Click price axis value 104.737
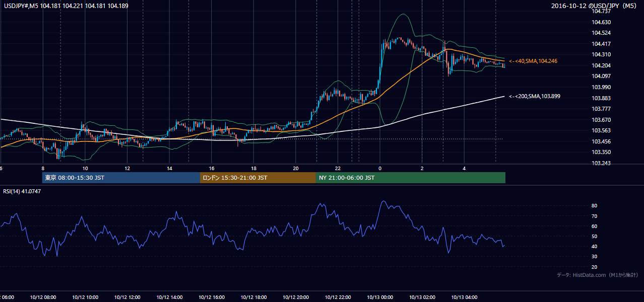 point(601,12)
